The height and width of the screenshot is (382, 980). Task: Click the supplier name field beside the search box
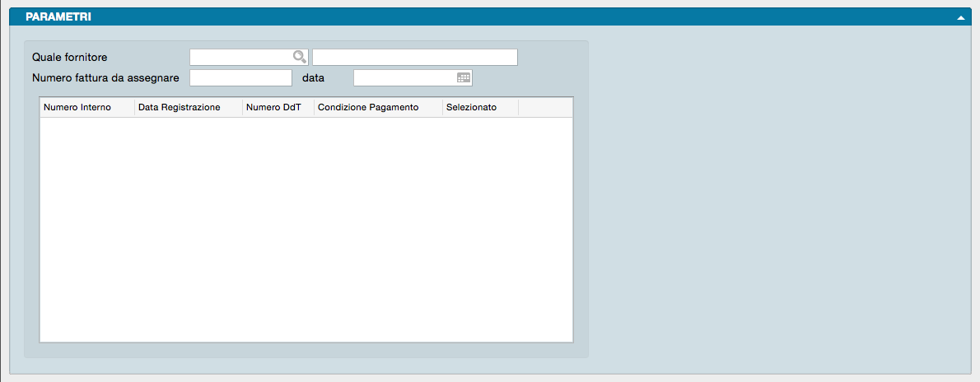tap(414, 57)
